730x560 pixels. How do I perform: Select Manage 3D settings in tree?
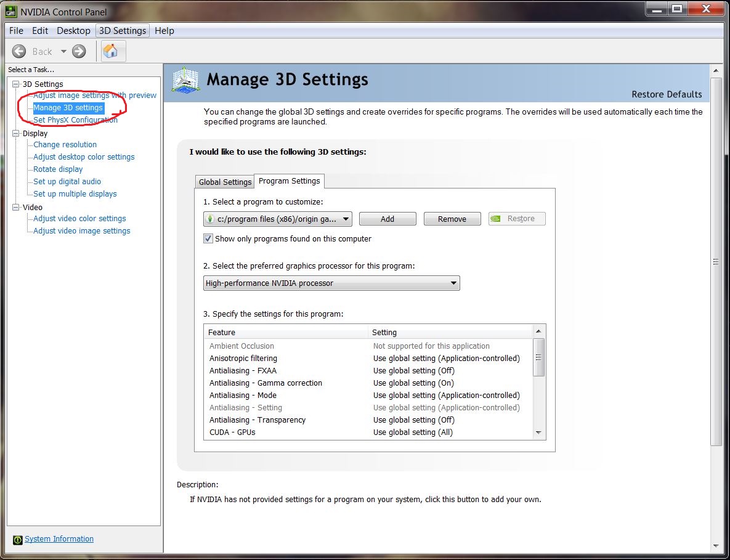click(x=68, y=108)
